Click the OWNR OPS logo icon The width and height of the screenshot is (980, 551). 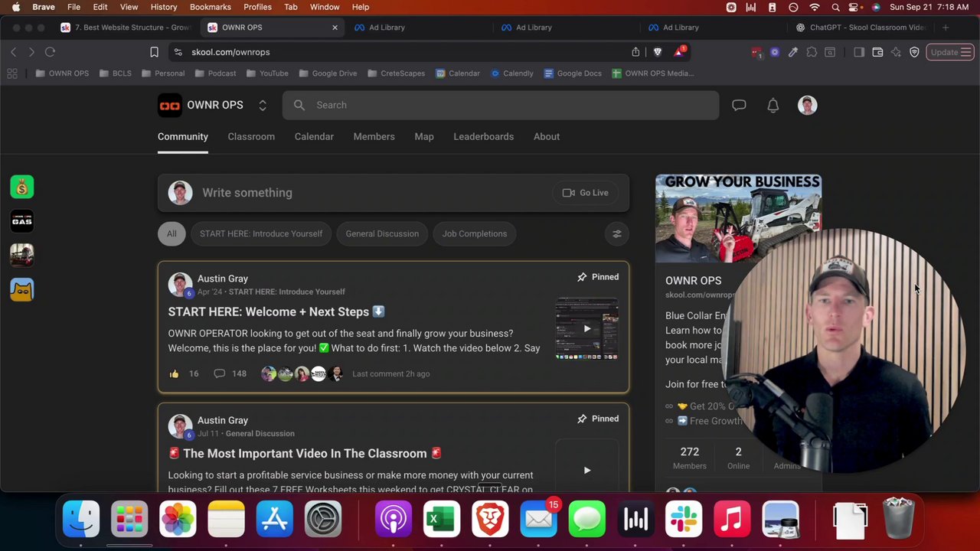(x=169, y=105)
